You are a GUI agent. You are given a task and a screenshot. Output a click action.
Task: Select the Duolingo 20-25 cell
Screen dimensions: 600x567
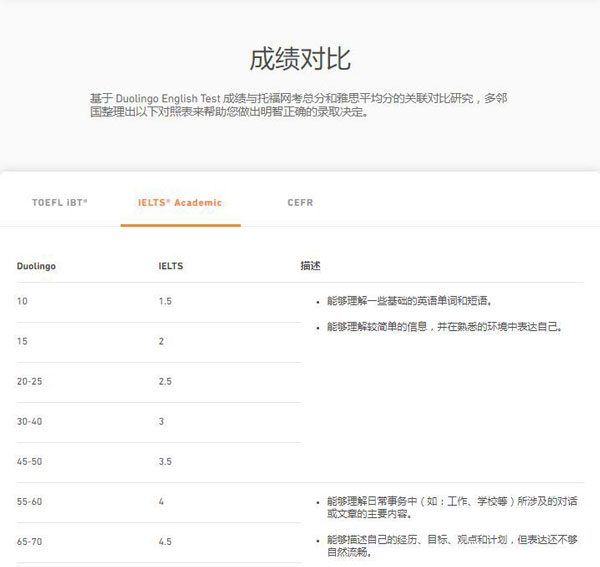click(29, 381)
